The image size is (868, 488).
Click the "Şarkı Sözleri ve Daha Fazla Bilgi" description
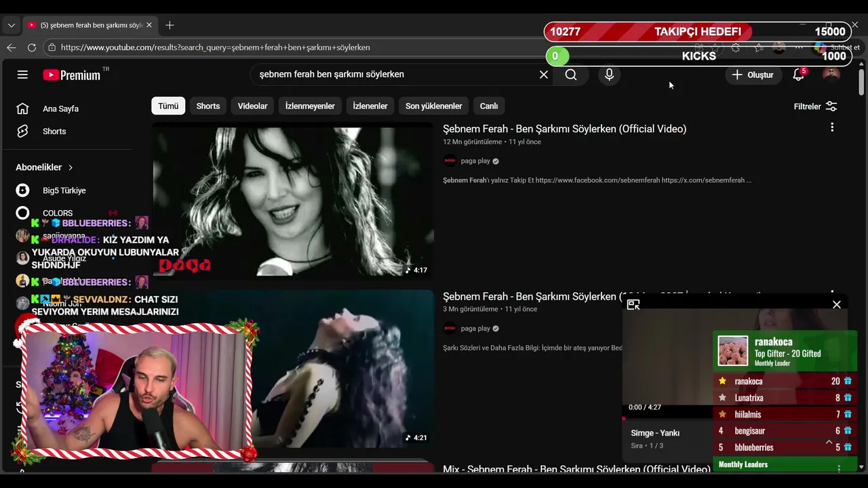(532, 348)
